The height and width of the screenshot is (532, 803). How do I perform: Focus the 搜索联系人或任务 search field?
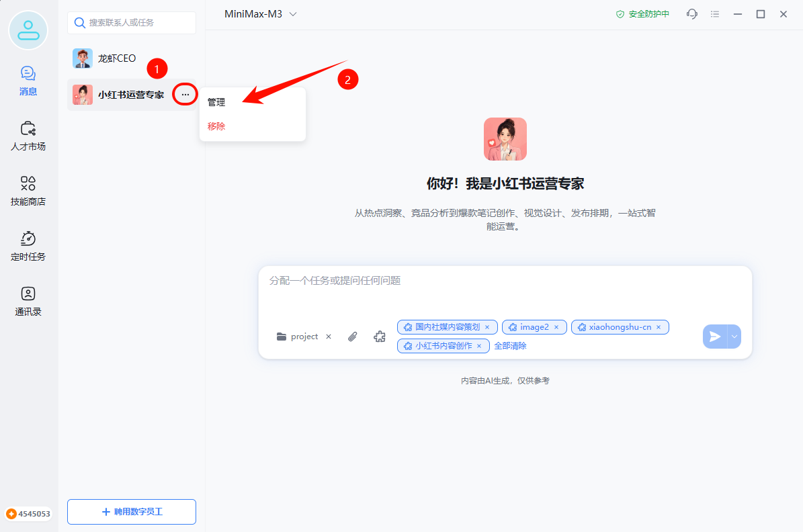(132, 23)
